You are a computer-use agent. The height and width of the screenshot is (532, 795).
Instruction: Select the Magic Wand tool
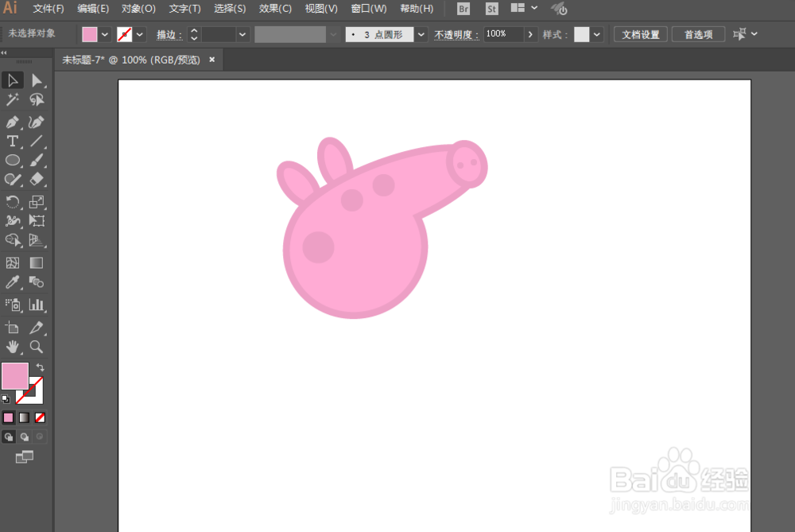(12, 99)
